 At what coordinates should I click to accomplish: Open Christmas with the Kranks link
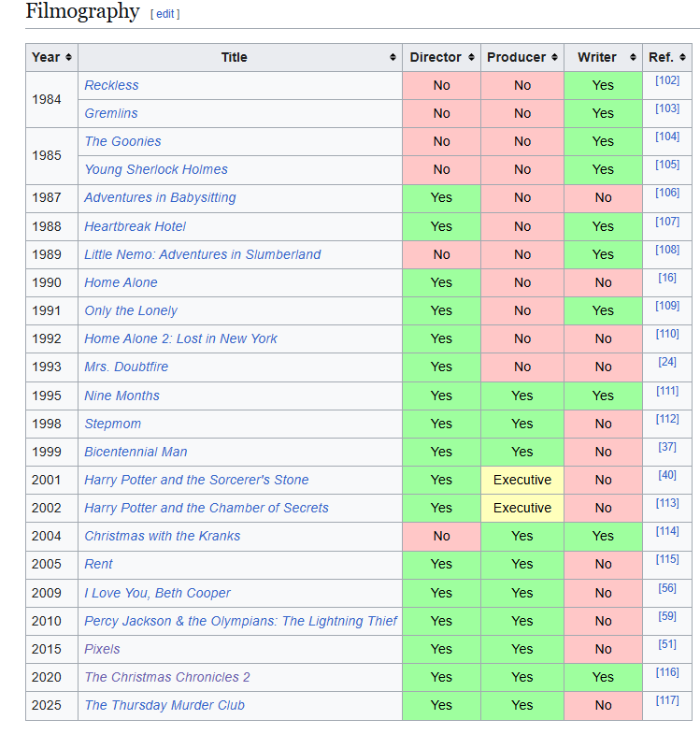[x=163, y=536]
